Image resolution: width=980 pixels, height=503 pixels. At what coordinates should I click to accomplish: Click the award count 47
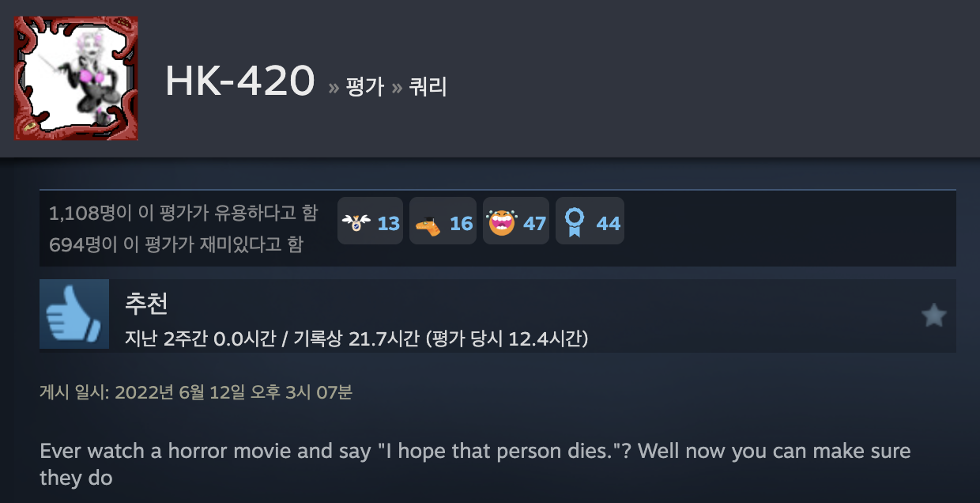pos(535,224)
